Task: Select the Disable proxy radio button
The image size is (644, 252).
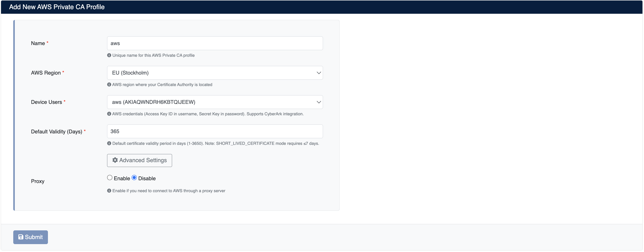Action: (x=134, y=178)
